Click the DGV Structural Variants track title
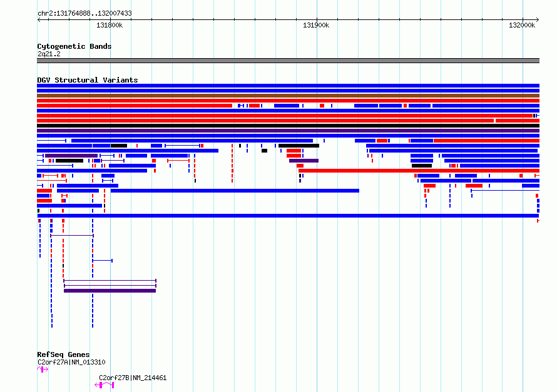The height and width of the screenshot is (392, 557). (88, 80)
